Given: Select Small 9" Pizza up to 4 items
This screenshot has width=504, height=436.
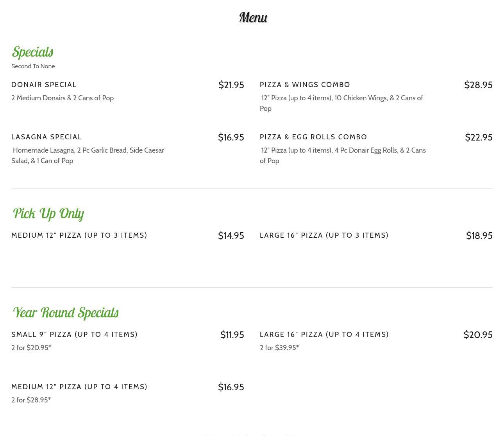Looking at the screenshot, I should 74,335.
